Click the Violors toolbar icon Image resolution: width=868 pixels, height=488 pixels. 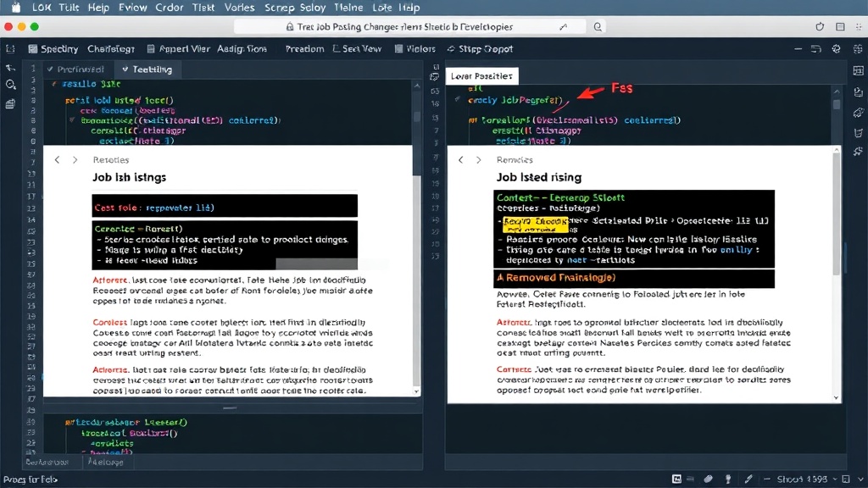[x=398, y=48]
